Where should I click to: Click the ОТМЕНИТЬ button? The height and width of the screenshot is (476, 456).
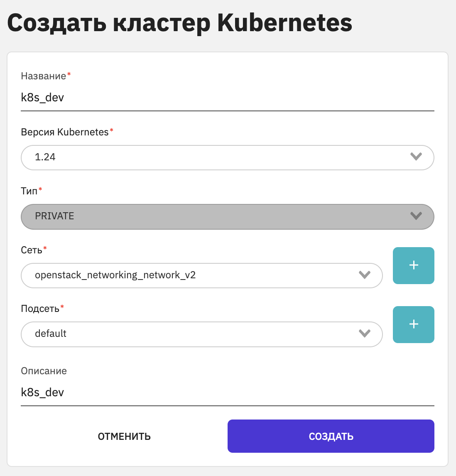[x=124, y=436]
